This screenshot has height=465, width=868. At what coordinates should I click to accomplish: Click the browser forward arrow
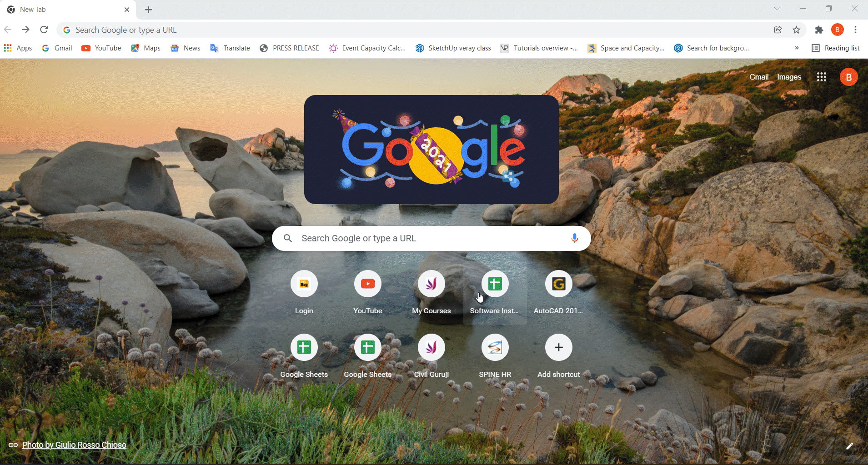pos(26,30)
